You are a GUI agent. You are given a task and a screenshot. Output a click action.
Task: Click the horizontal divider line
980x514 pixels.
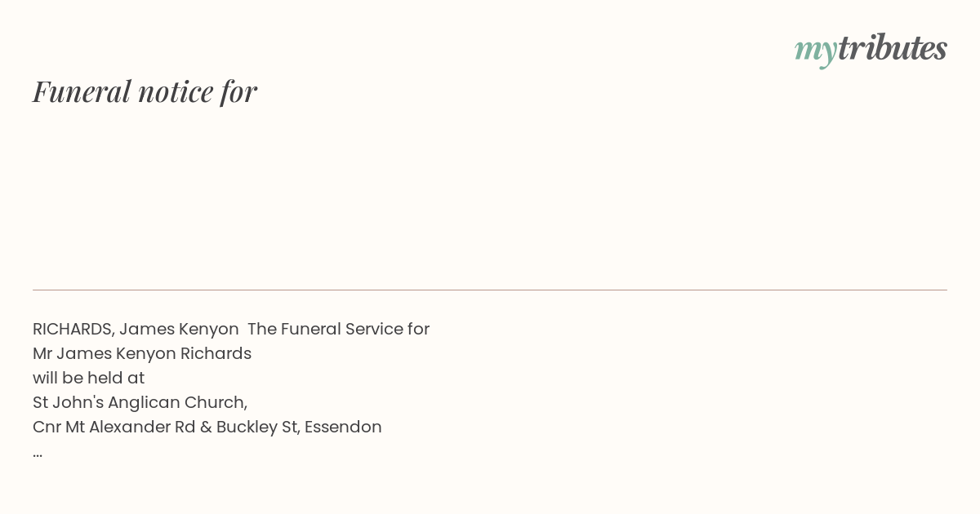click(x=490, y=290)
